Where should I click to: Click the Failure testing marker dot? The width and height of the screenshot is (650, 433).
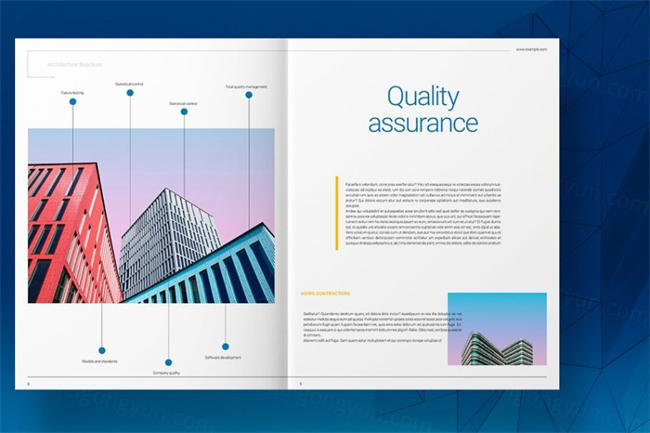[72, 101]
